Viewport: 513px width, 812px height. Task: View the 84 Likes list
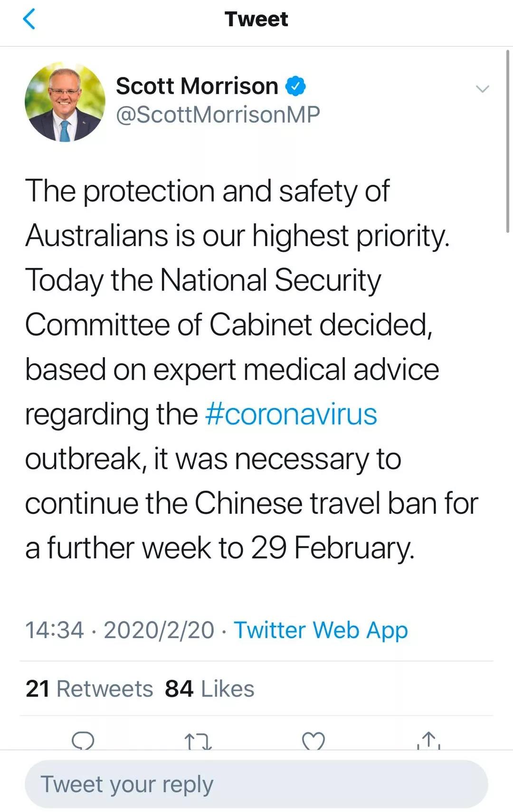pyautogui.click(x=209, y=689)
